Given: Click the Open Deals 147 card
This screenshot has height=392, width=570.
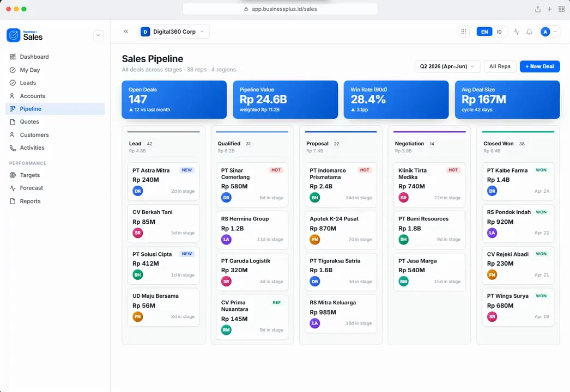Looking at the screenshot, I should point(174,100).
